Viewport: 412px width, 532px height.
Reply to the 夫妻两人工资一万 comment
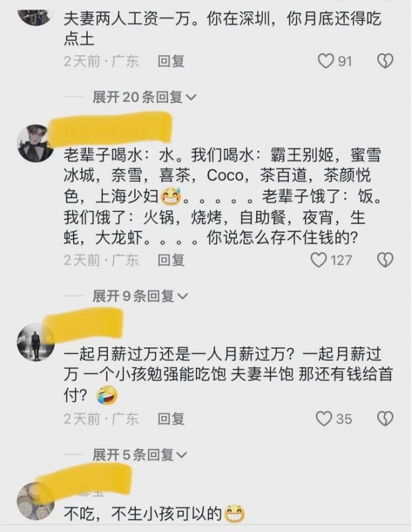point(171,61)
